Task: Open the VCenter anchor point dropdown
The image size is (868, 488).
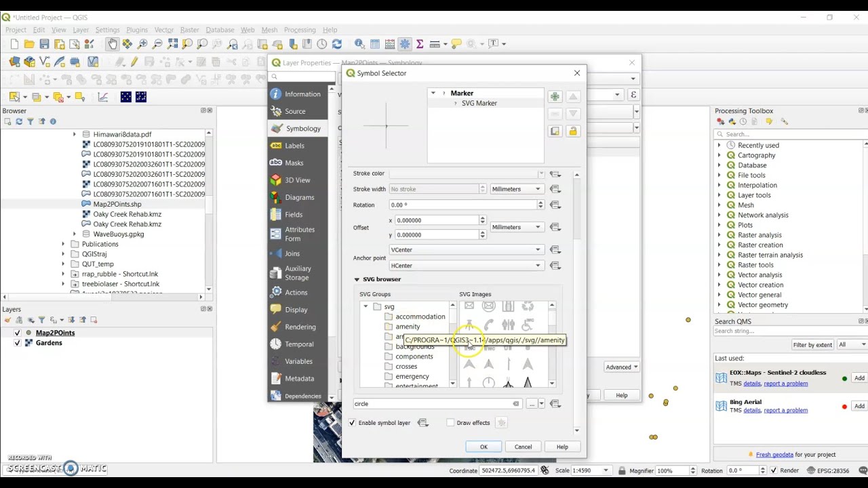Action: tap(467, 249)
